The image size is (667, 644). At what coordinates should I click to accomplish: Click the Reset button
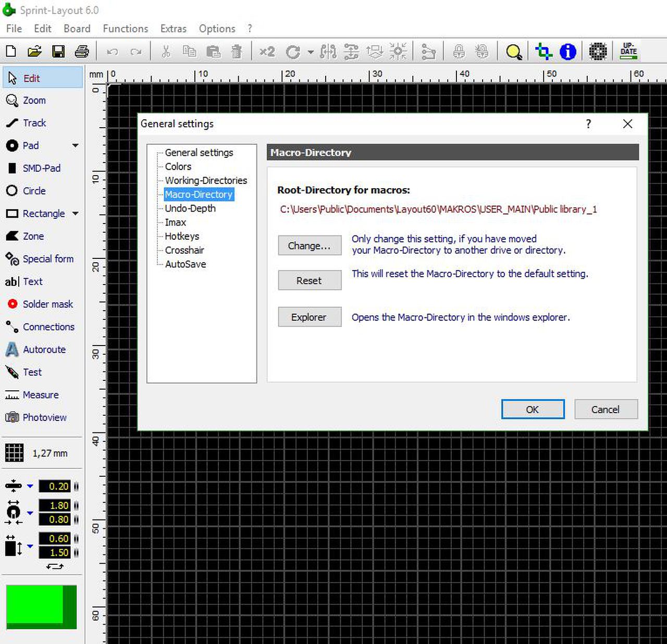click(x=310, y=280)
